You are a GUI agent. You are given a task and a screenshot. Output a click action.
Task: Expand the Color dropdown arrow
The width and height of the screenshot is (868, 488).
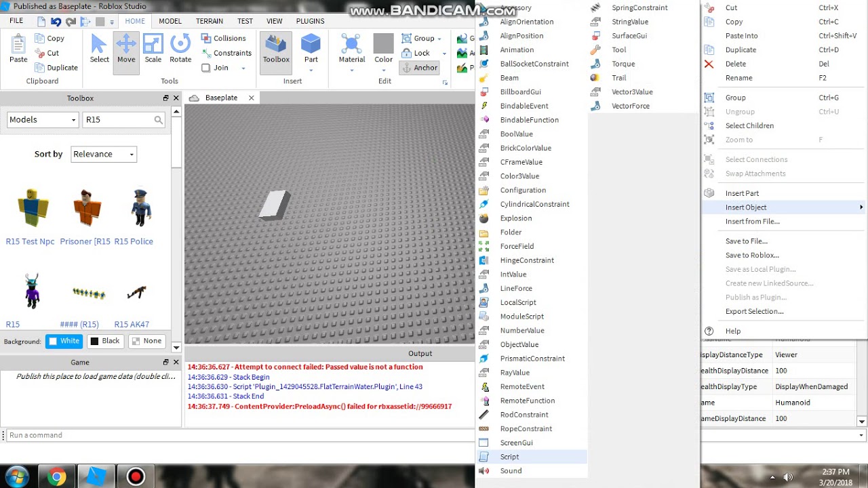click(x=384, y=70)
